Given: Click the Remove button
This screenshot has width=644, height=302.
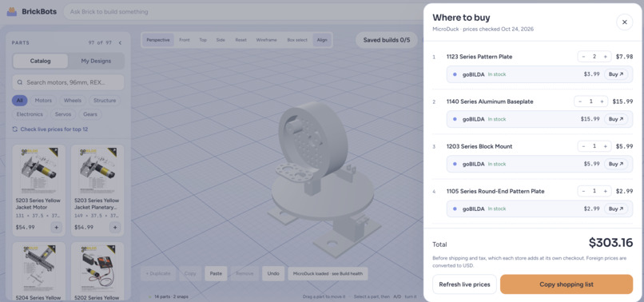Looking at the screenshot, I should click(244, 273).
